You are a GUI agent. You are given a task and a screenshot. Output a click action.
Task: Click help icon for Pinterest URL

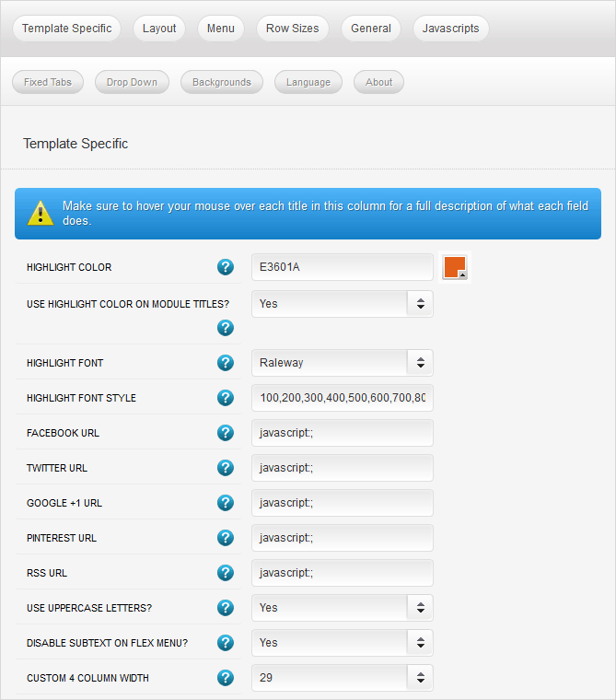[x=226, y=538]
